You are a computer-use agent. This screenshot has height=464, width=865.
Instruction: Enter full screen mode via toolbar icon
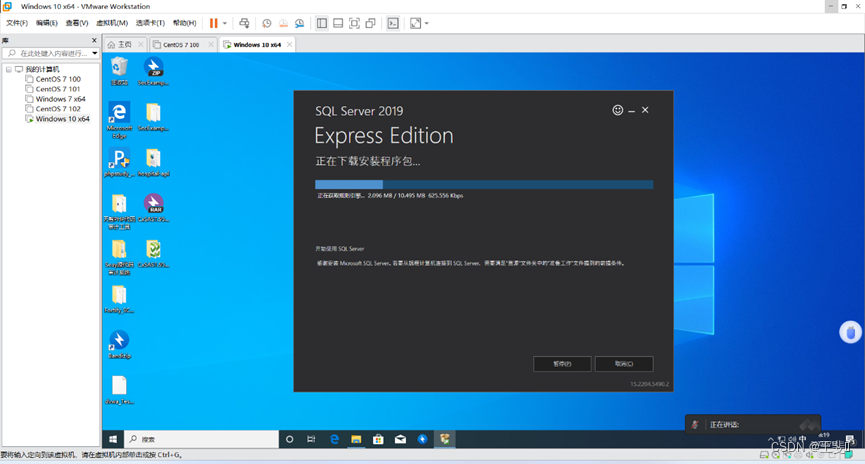pyautogui.click(x=355, y=23)
